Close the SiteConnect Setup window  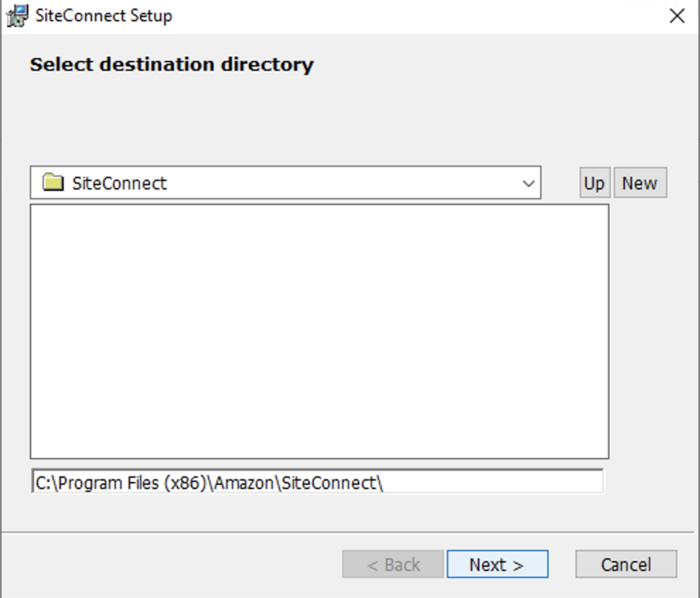click(676, 16)
